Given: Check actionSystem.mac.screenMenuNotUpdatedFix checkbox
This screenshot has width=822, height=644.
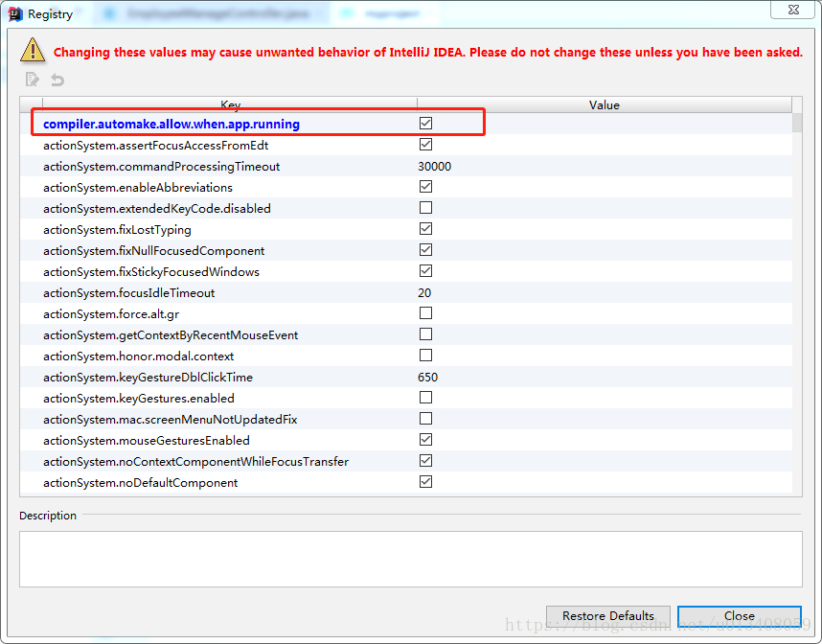Looking at the screenshot, I should tap(425, 419).
